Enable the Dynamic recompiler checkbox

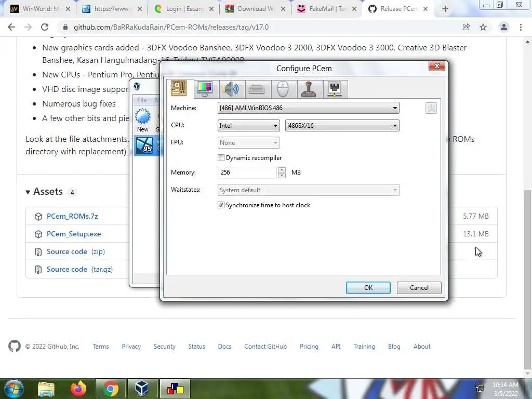coord(221,158)
